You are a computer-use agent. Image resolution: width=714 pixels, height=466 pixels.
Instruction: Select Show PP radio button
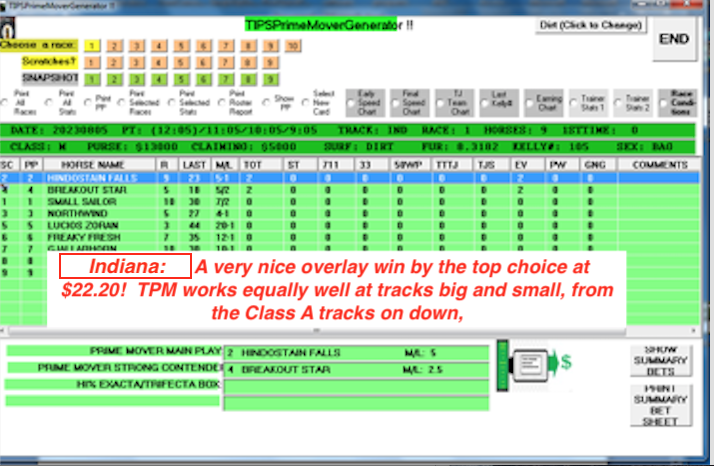[x=266, y=102]
